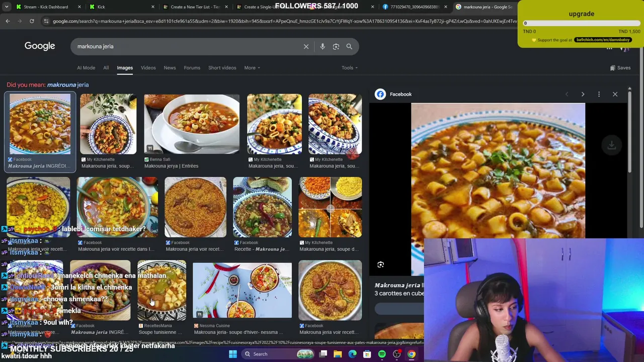Viewport: 644px width, 362px height.
Task: Start voice search with the microphone
Action: tap(323, 46)
